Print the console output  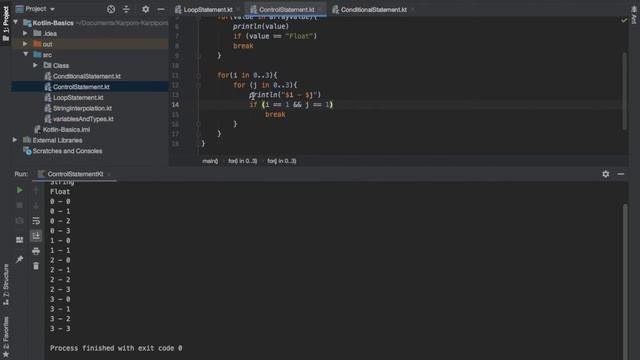[36, 251]
